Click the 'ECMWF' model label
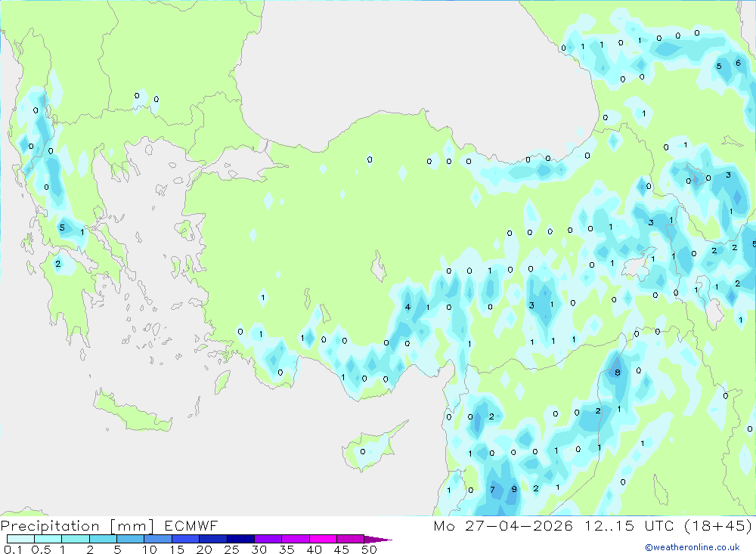 pos(191,525)
